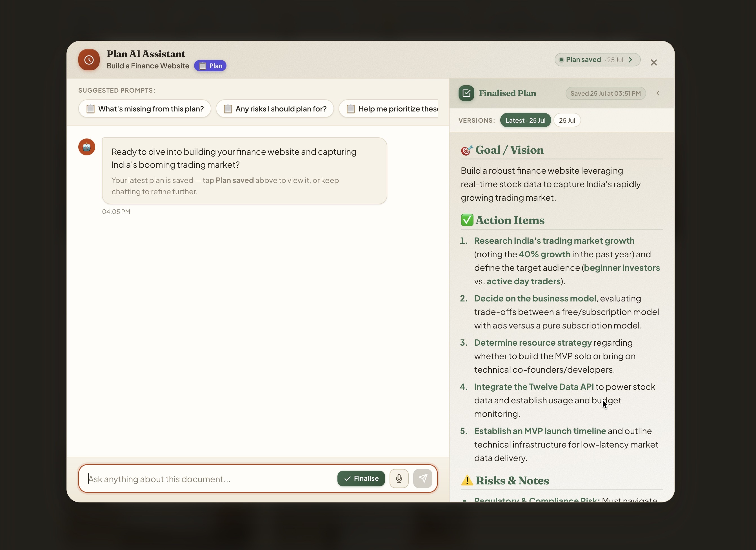Focus the "Ask anything about this document" field
This screenshot has width=756, height=550.
(210, 479)
